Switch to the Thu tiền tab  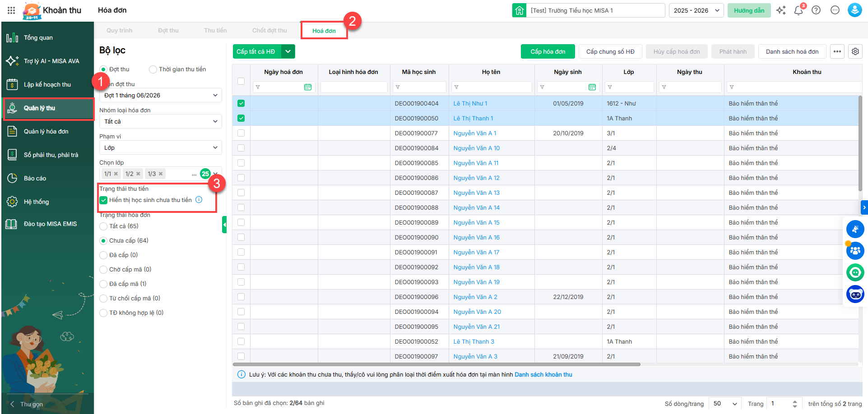(215, 31)
